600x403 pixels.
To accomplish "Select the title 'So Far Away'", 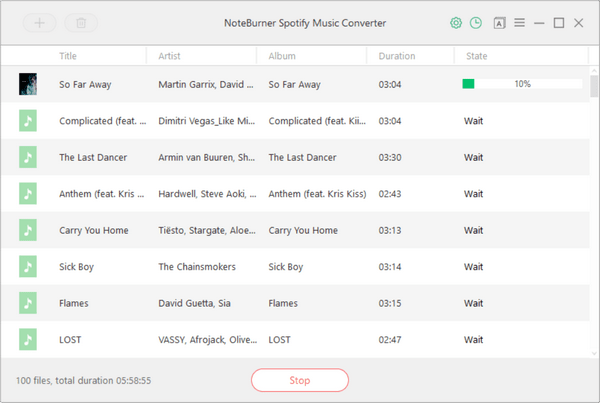I will click(x=85, y=85).
